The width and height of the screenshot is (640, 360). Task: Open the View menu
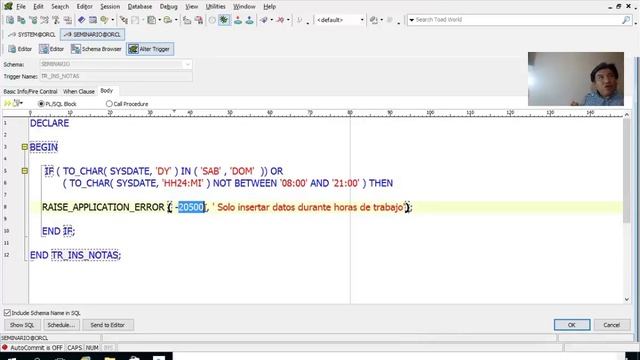pyautogui.click(x=191, y=7)
